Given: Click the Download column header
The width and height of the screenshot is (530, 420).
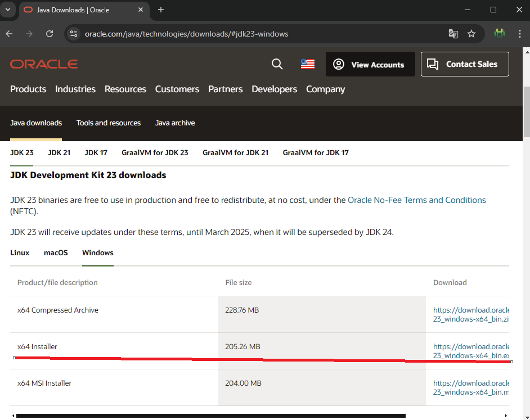Looking at the screenshot, I should pyautogui.click(x=450, y=282).
